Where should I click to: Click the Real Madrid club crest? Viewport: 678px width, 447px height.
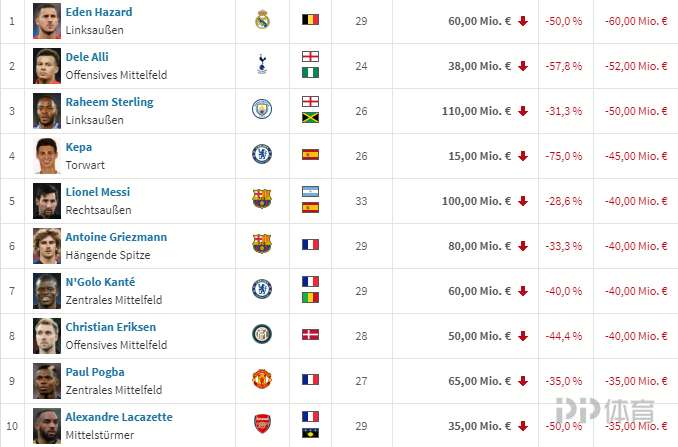tap(262, 20)
